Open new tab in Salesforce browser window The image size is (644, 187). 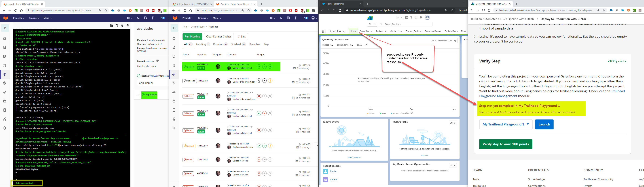coord(367,4)
